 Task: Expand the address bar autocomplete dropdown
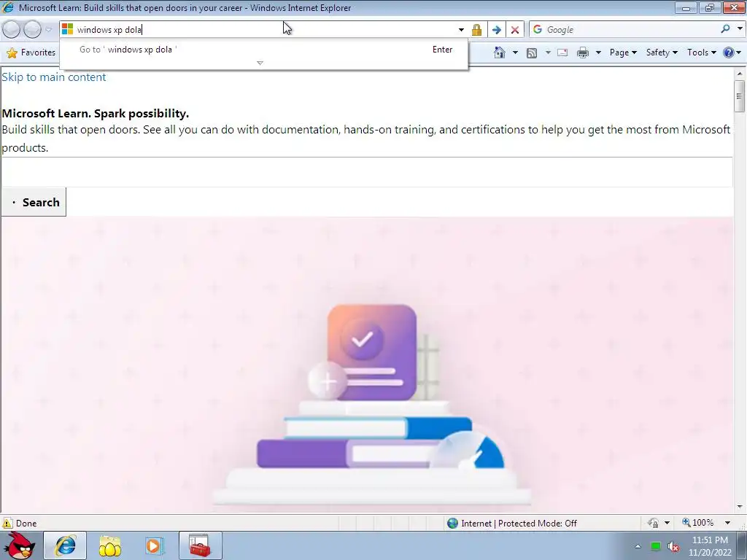(461, 29)
